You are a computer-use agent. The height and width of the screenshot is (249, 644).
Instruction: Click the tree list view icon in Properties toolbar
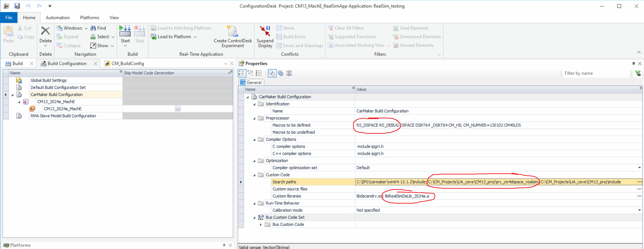tap(250, 73)
